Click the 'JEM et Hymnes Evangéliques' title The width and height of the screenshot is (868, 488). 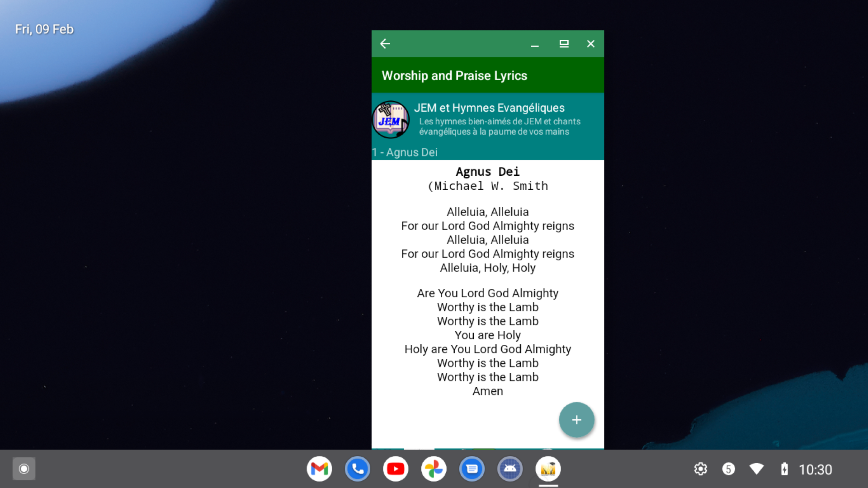point(489,108)
